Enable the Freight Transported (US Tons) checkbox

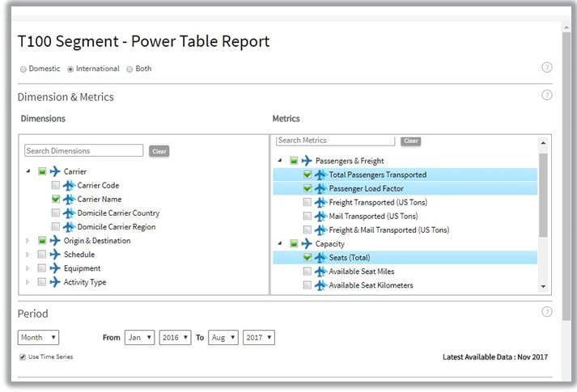(x=307, y=202)
